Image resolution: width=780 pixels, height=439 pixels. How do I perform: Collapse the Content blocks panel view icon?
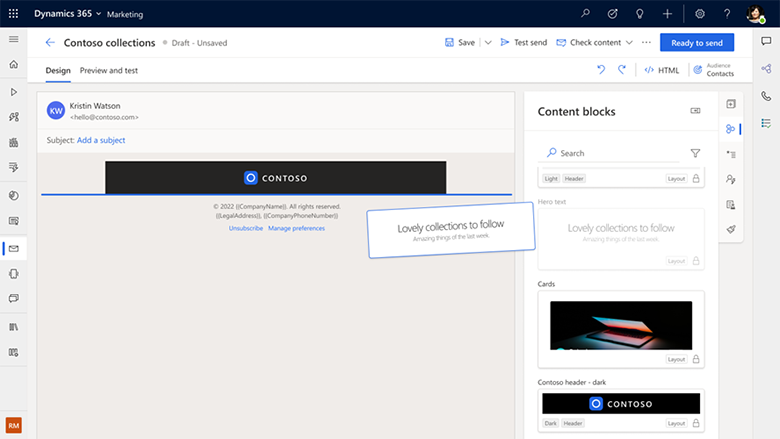[x=695, y=111]
